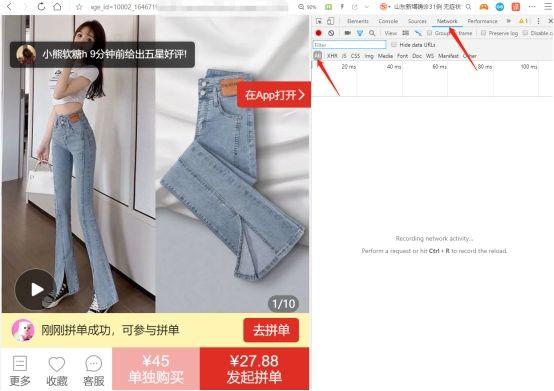Open the game controller extension icon
554x391 pixels.
484,7
